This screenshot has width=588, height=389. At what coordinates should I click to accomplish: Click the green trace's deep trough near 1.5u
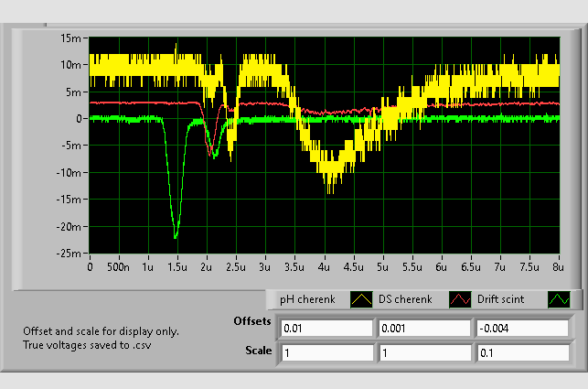[176, 236]
